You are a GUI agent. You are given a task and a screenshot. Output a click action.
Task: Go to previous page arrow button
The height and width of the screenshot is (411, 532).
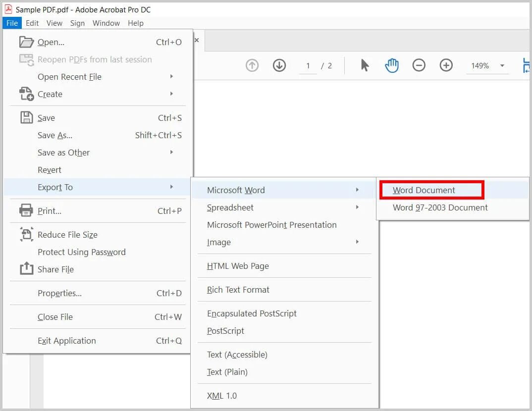pos(252,65)
